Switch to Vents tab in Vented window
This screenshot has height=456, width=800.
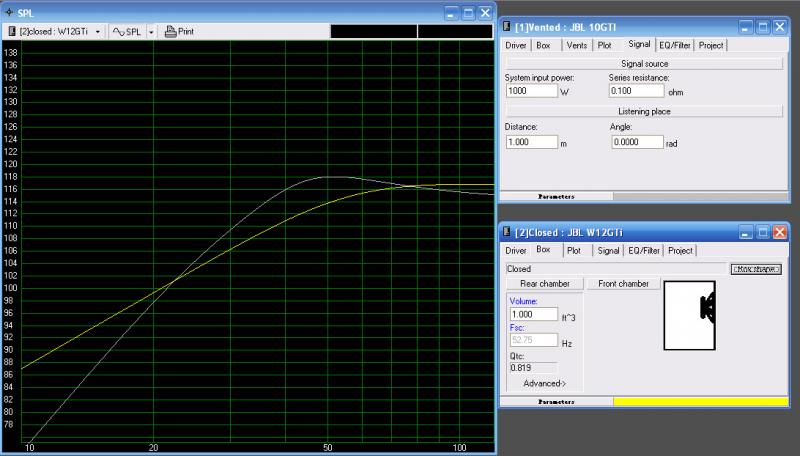pos(576,45)
